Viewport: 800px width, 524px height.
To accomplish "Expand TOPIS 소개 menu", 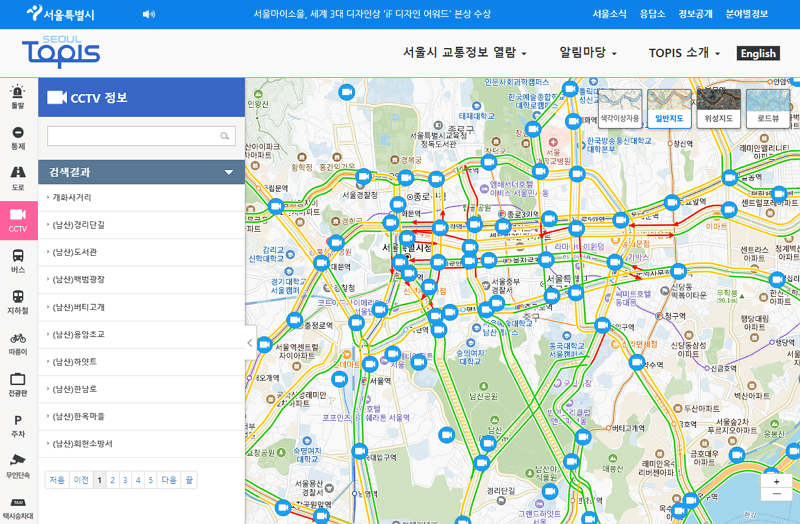I will pyautogui.click(x=684, y=53).
